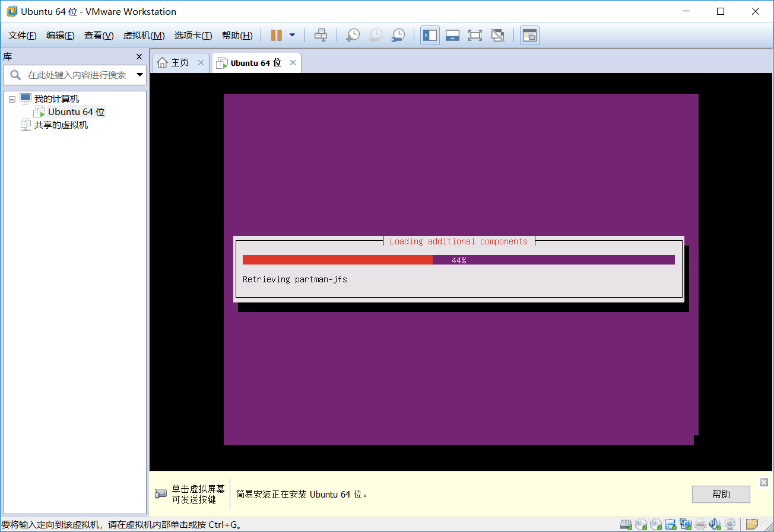774x532 pixels.
Task: Take a snapshot using the clock-plus icon
Action: click(353, 36)
